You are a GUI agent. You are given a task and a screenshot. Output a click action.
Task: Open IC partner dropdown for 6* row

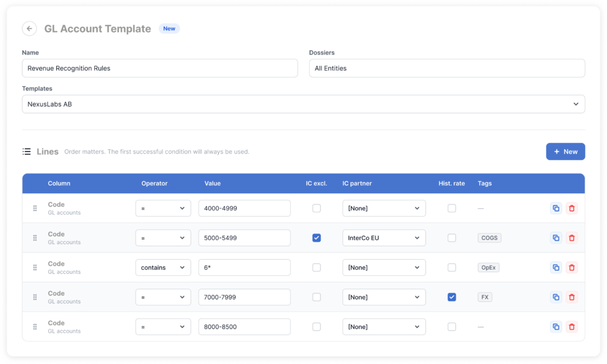(x=384, y=267)
